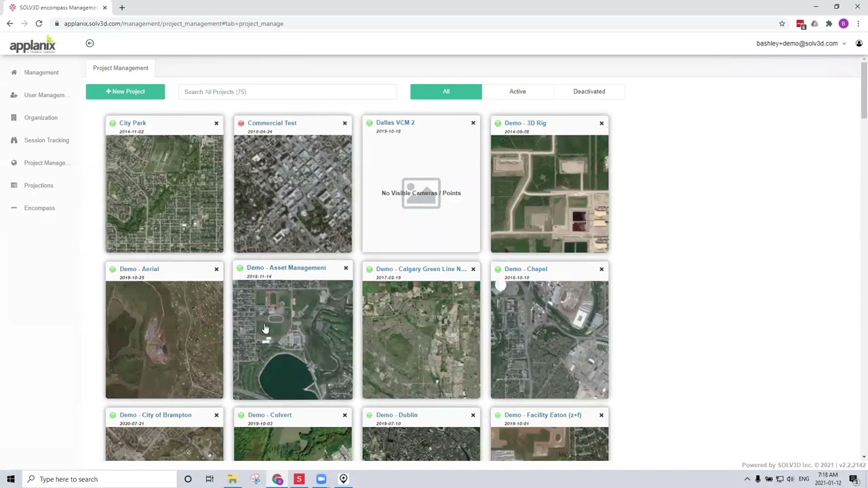Screen dimensions: 868x488
Task: Filter projects by Deactivated
Action: [x=589, y=91]
